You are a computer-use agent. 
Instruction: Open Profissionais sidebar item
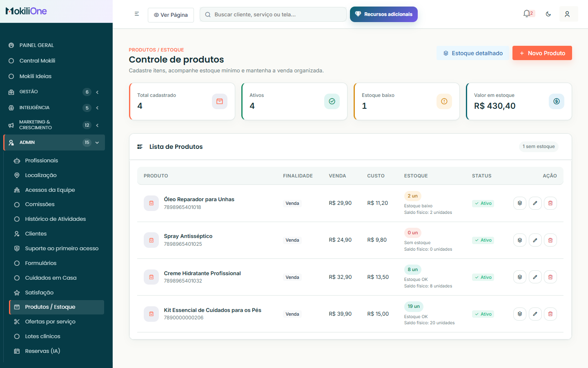click(x=56, y=161)
